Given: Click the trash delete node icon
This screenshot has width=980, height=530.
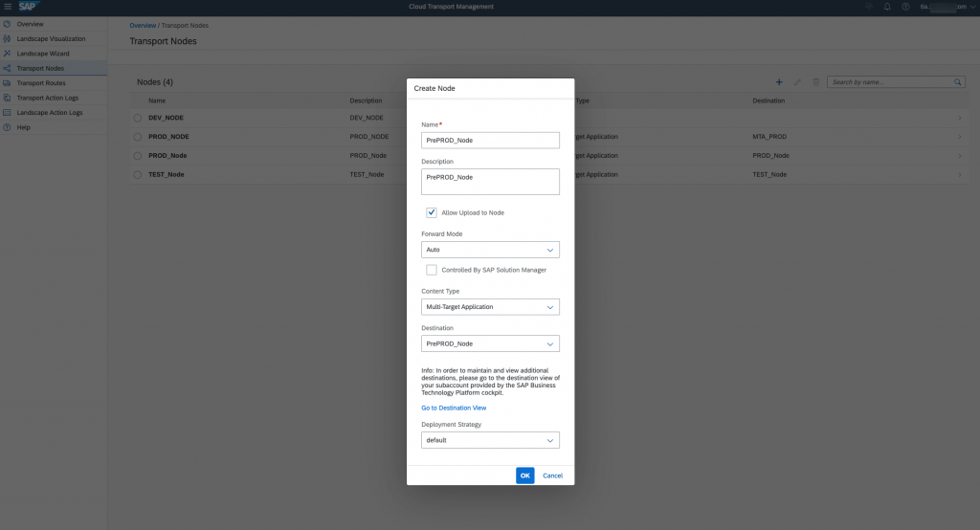Looking at the screenshot, I should [x=815, y=82].
